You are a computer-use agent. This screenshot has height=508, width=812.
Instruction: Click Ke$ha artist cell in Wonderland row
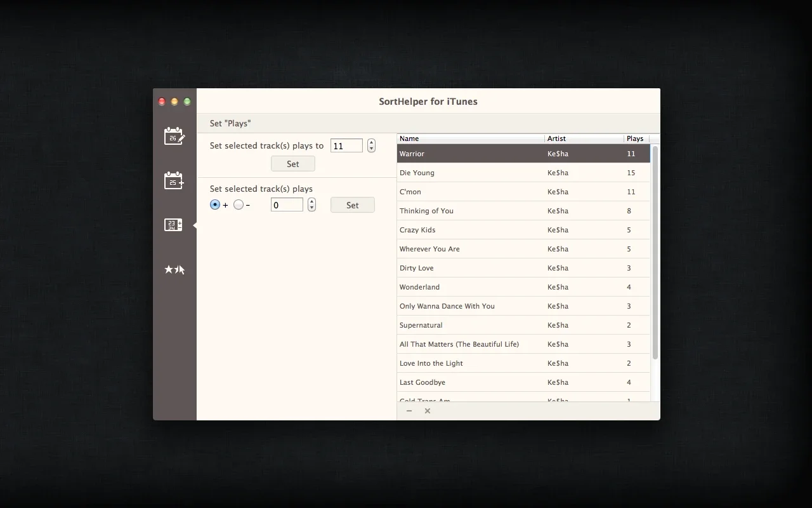pos(558,287)
